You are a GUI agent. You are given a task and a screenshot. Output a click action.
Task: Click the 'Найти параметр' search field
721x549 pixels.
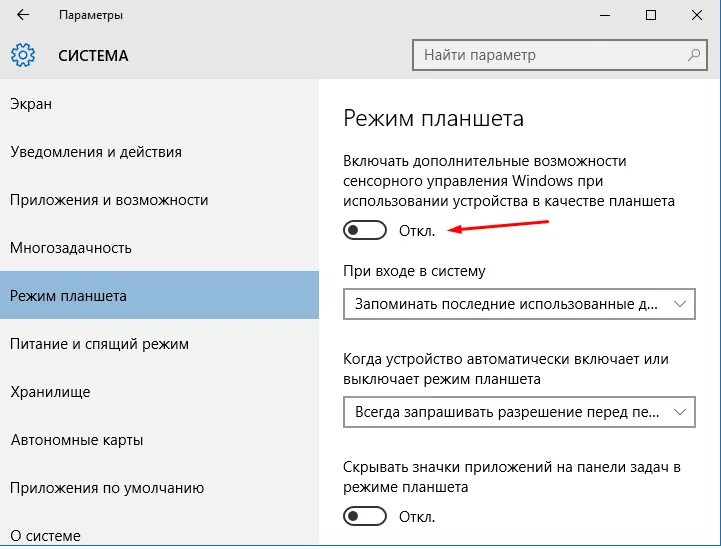pyautogui.click(x=560, y=55)
